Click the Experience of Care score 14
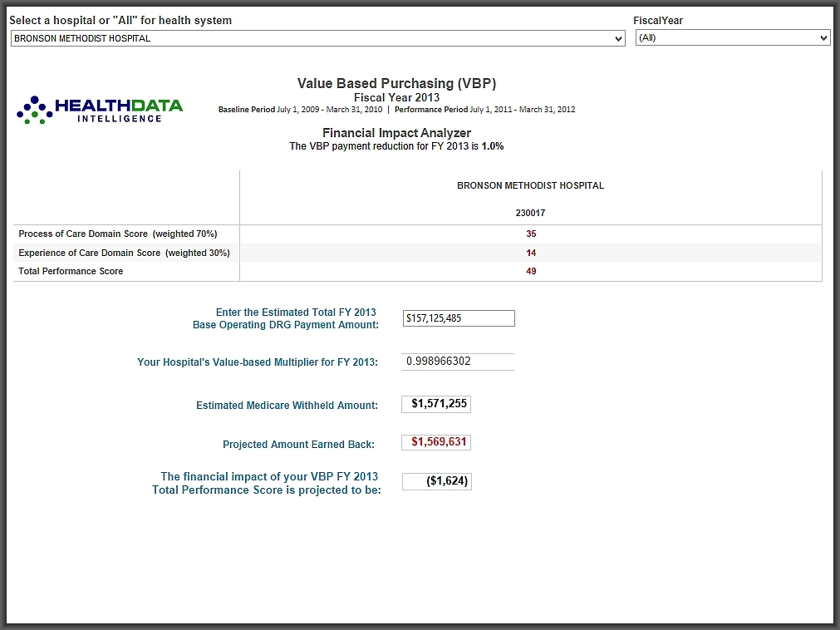 coord(531,253)
